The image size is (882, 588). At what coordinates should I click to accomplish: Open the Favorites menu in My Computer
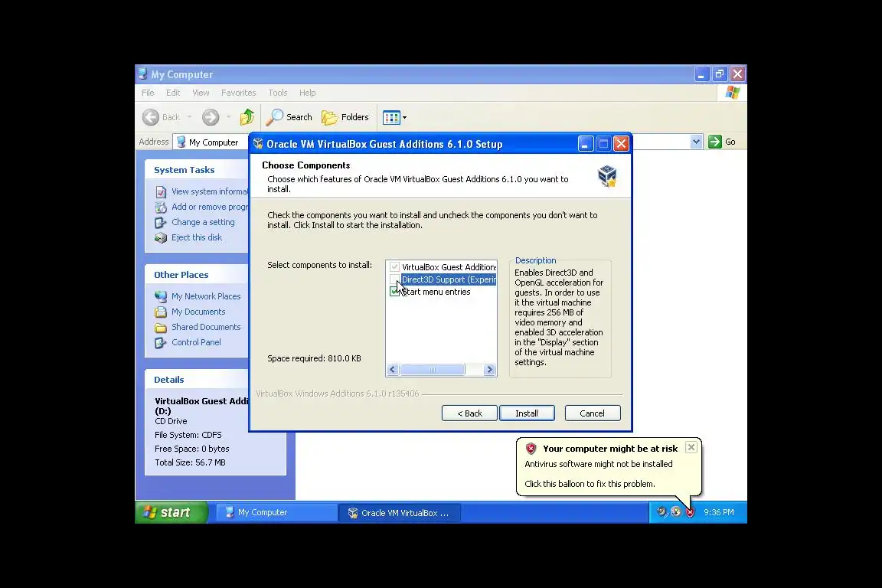click(x=239, y=93)
